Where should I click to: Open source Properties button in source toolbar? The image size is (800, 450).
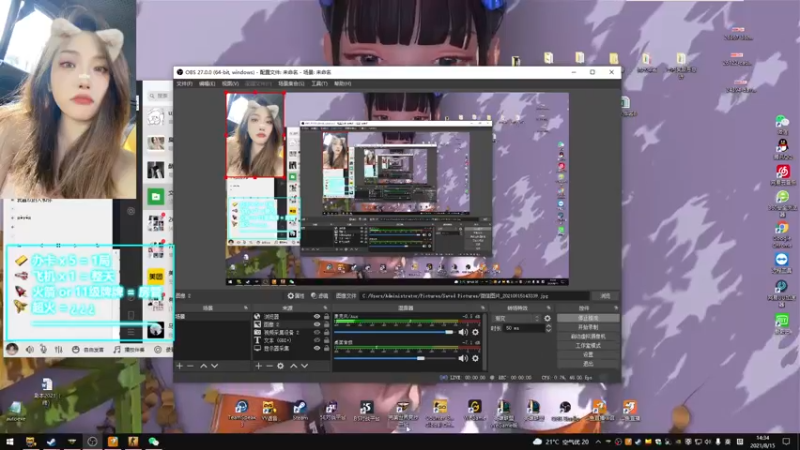pos(296,296)
